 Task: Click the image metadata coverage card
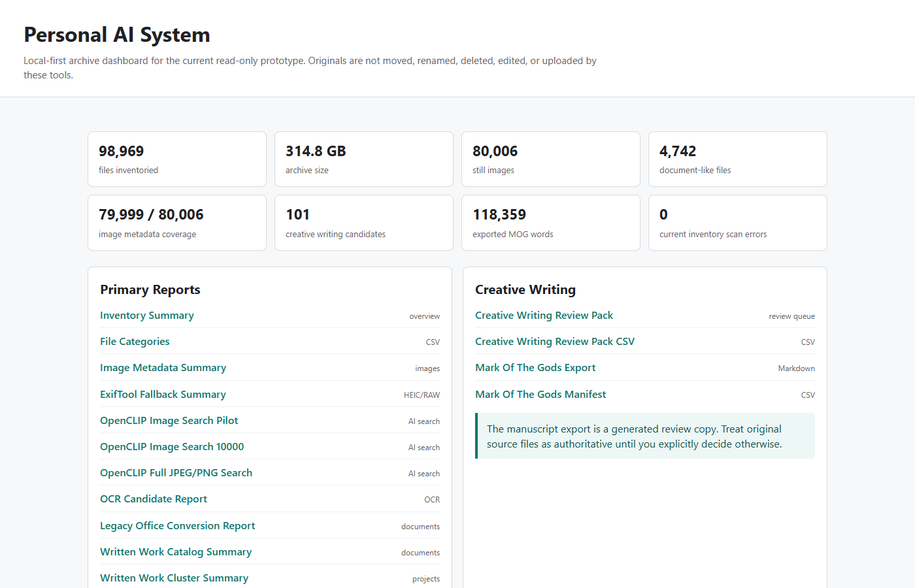pos(177,223)
